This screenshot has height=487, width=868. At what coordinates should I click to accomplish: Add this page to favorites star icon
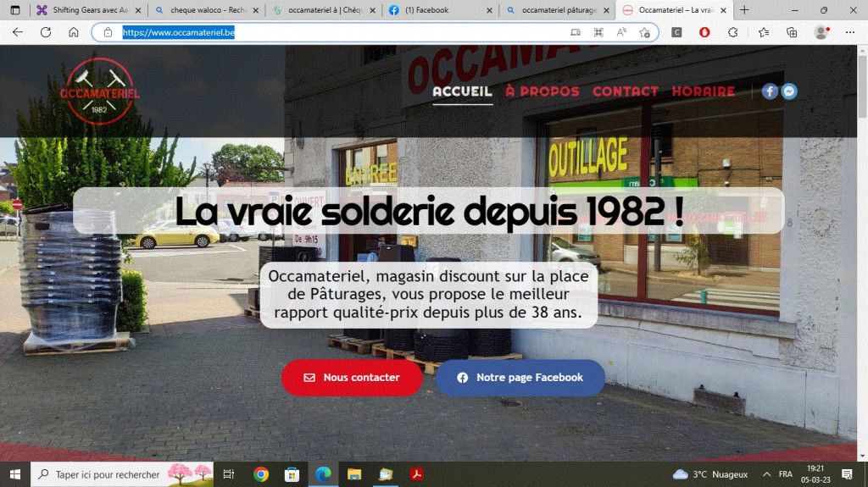click(644, 33)
